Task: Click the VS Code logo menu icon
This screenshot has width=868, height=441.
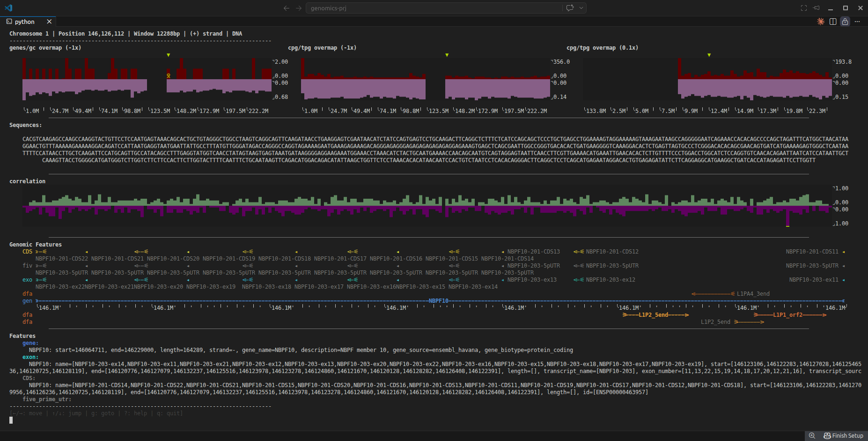Action: click(x=8, y=8)
